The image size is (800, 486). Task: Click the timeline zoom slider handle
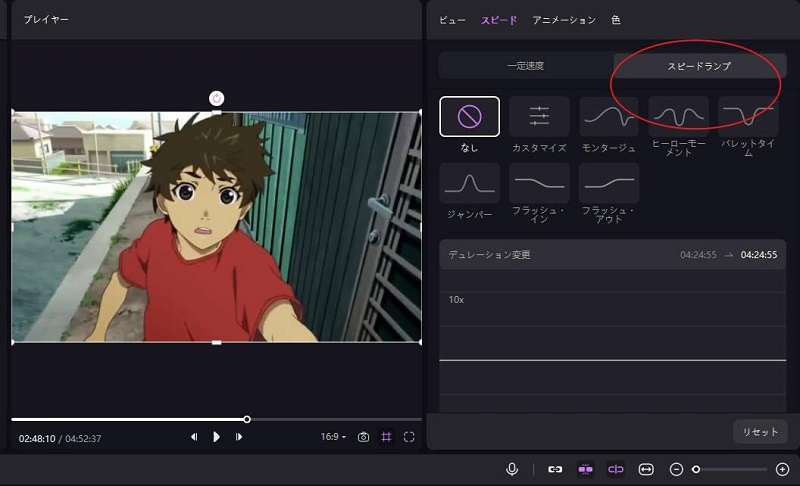pos(696,469)
